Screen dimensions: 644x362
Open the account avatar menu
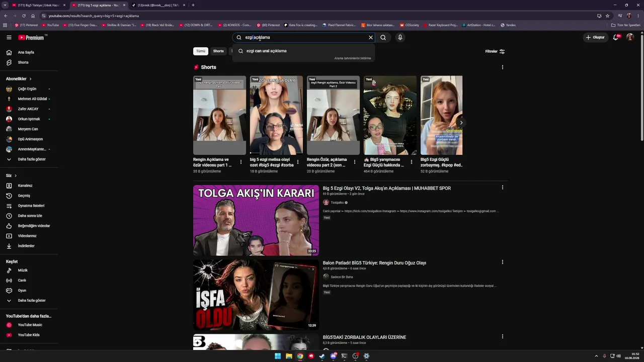coord(630,37)
